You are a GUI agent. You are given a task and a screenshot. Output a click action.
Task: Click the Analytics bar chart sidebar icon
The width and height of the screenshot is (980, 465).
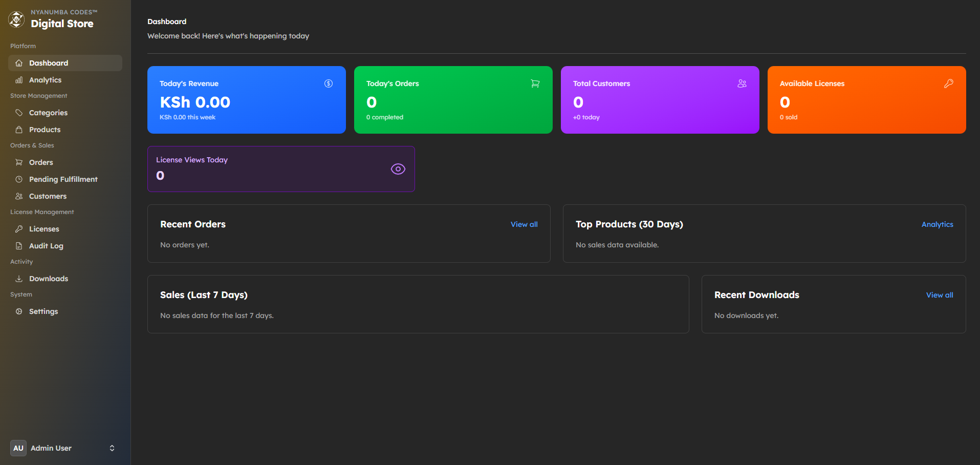19,80
